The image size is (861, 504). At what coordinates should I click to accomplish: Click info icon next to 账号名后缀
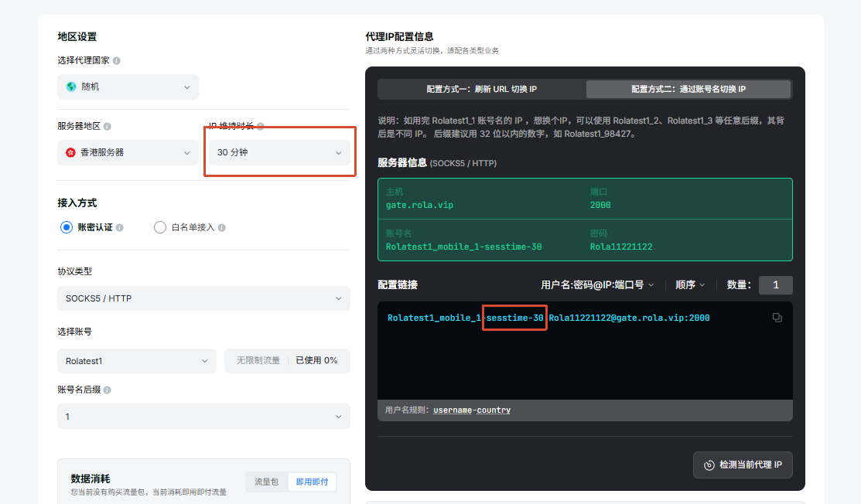pos(107,390)
